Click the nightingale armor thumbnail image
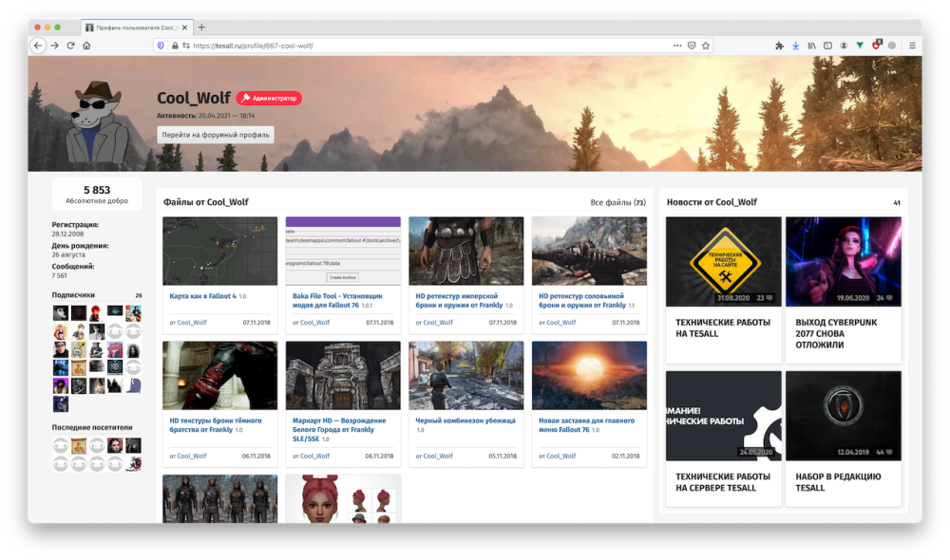 pyautogui.click(x=589, y=252)
